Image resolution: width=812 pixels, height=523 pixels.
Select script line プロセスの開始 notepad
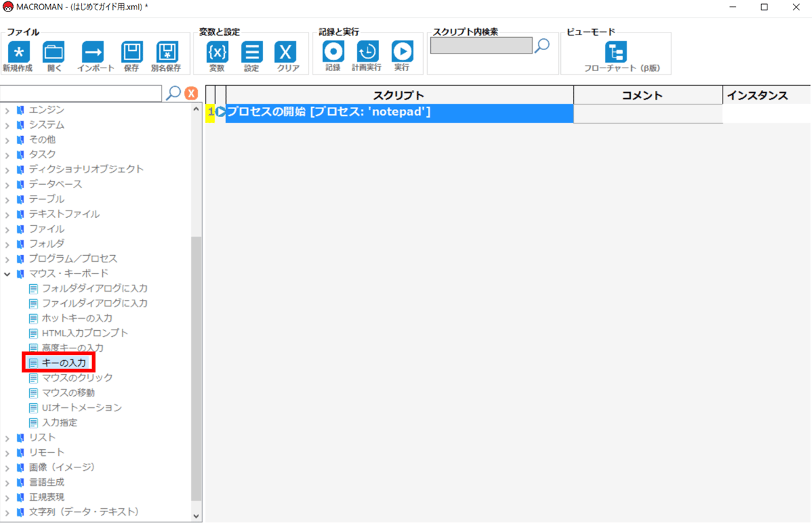coord(399,112)
